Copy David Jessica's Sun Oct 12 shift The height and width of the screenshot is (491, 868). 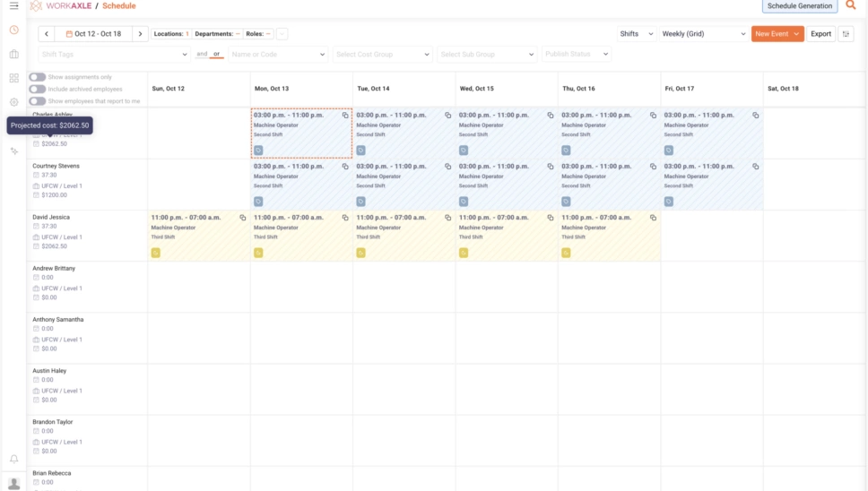[x=242, y=218]
